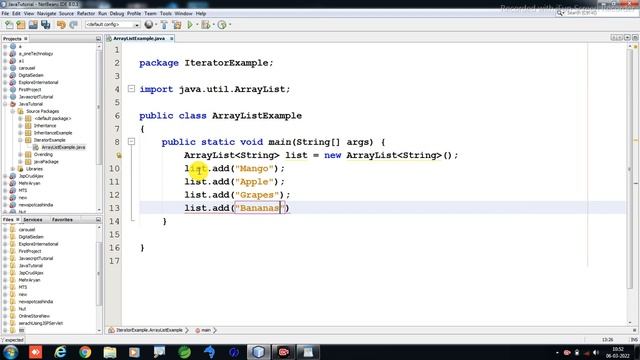Minimize the Projects panel window group
The image size is (640, 360).
point(98,38)
